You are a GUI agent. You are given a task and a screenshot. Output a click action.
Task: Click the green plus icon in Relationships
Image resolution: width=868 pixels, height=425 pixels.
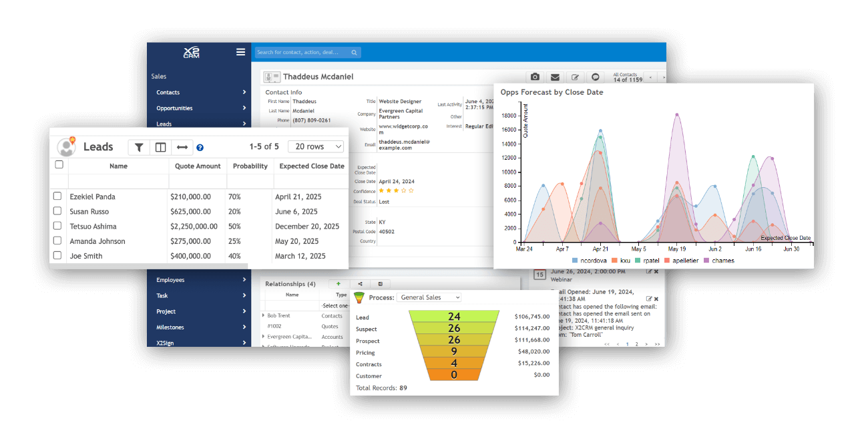tap(339, 284)
